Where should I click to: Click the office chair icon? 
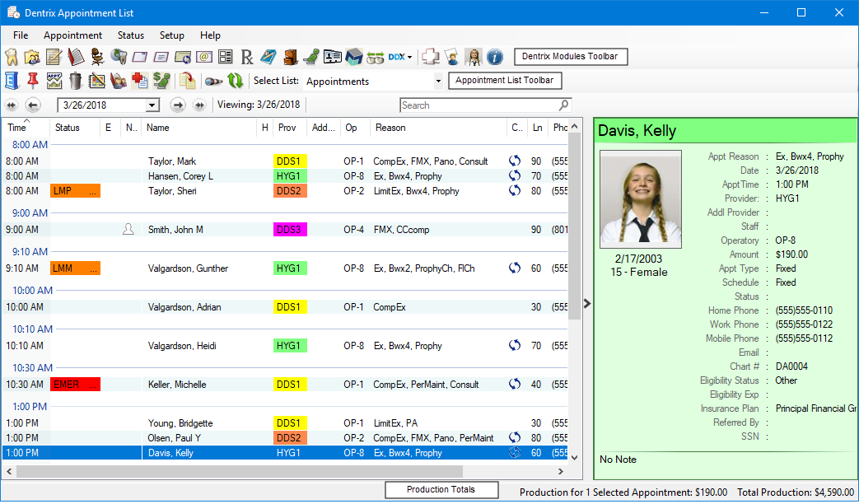tap(97, 57)
